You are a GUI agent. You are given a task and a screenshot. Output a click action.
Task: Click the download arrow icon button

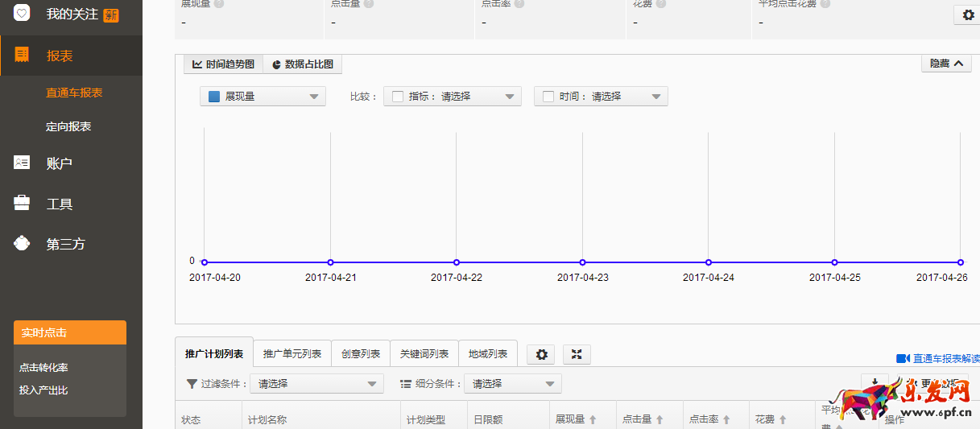875,383
